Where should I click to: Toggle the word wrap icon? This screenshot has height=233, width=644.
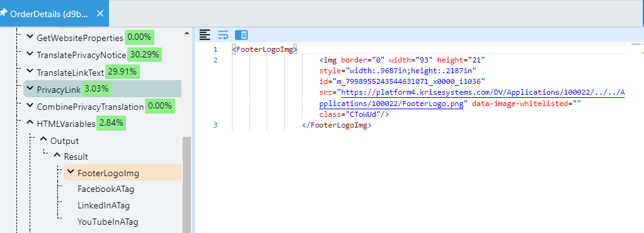tap(223, 35)
